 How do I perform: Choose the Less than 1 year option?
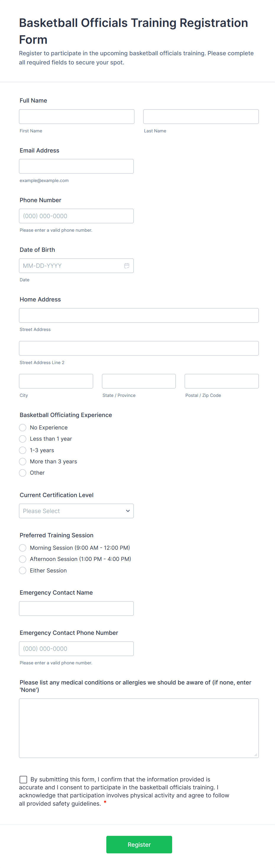click(22, 439)
